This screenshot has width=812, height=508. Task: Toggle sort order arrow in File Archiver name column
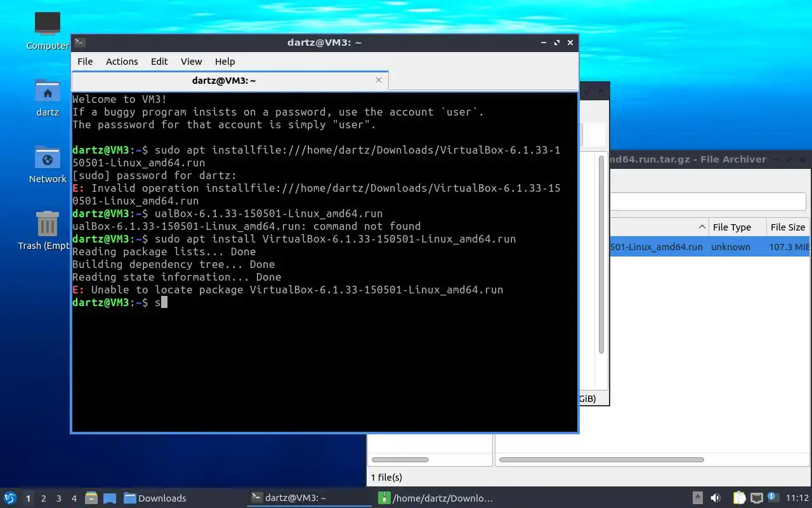[x=702, y=227]
